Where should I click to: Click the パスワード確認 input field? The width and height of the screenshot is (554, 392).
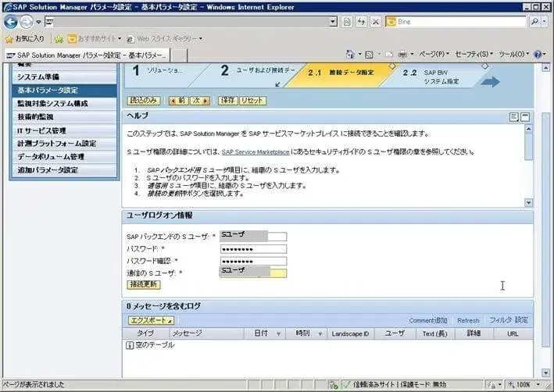pyautogui.click(x=253, y=262)
